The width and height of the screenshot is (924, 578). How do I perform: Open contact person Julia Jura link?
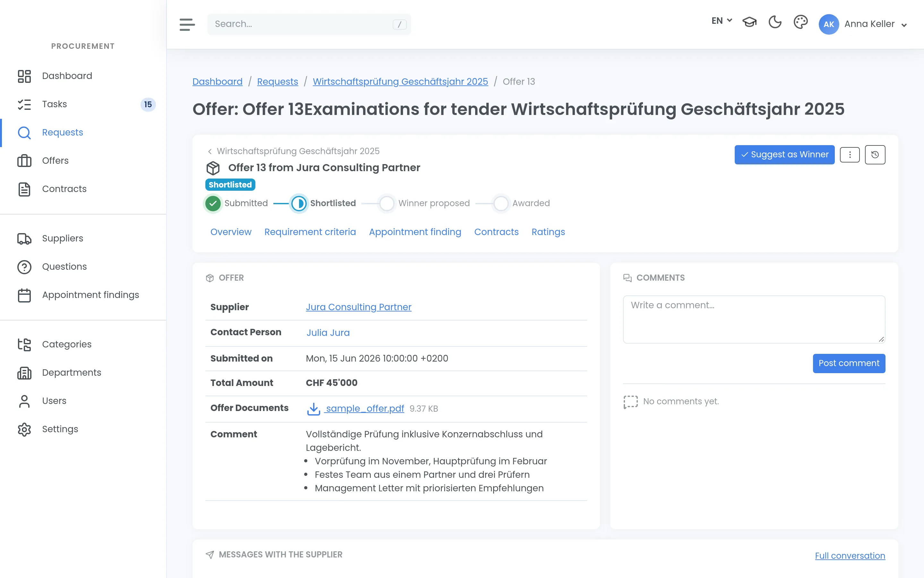[328, 333]
